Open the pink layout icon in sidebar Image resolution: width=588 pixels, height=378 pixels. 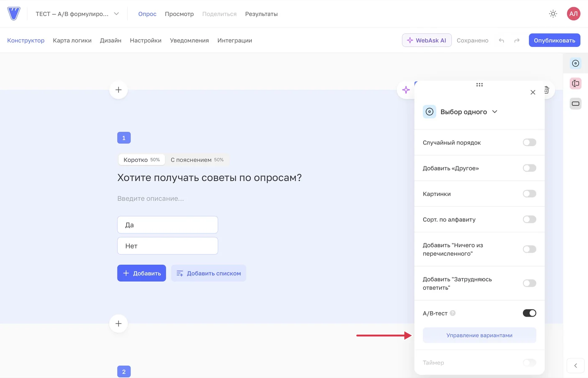[576, 84]
